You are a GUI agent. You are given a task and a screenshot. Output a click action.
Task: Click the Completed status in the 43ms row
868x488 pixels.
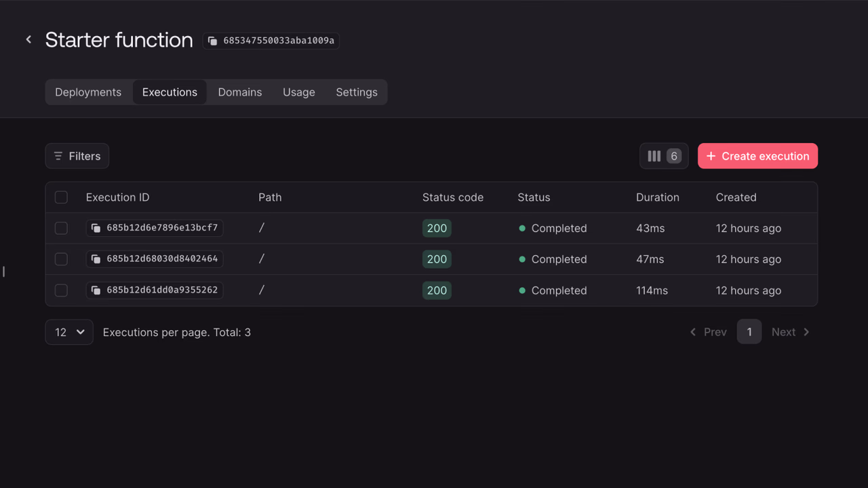[x=553, y=228]
